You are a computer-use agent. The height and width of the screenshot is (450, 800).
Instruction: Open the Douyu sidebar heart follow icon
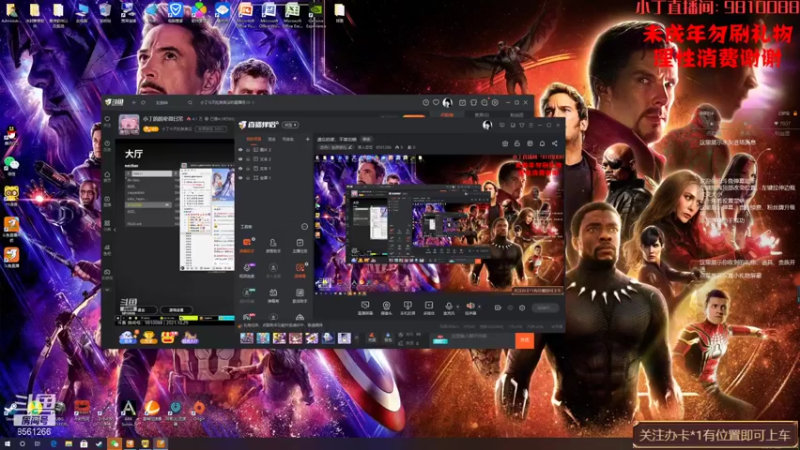click(107, 121)
